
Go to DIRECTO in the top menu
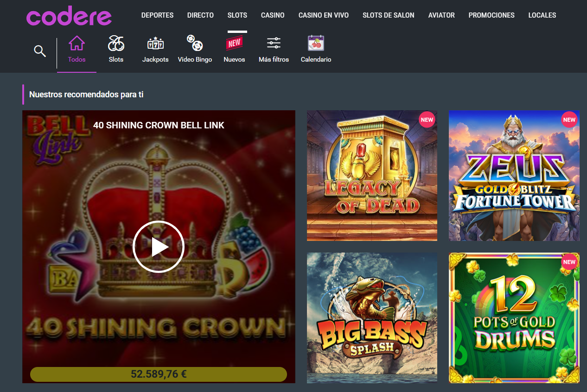coord(200,15)
